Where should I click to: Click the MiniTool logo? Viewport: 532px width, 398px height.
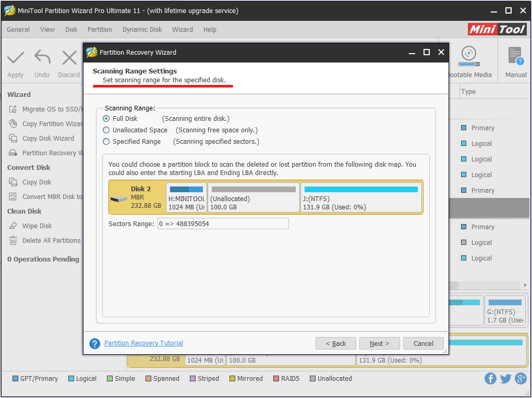click(497, 30)
